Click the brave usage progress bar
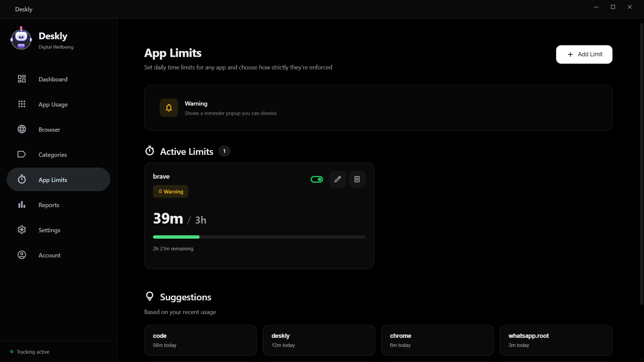Screen dimensions: 644x362 (x=259, y=237)
